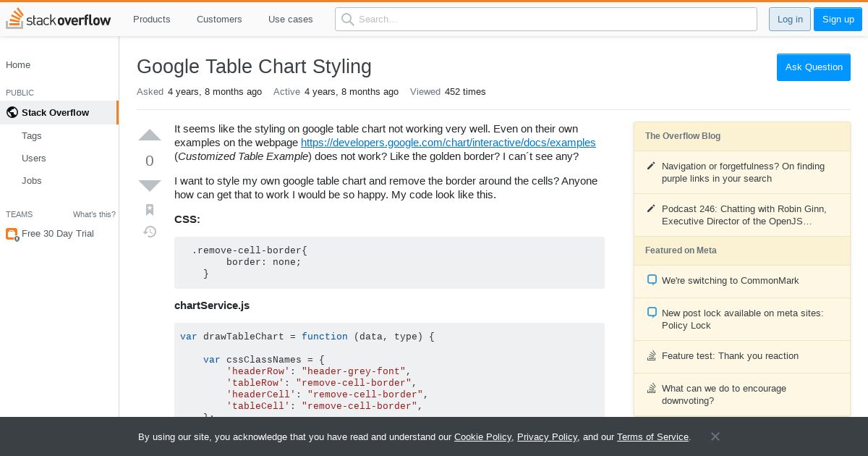
Task: Click the Teams briefcase icon
Action: (x=12, y=234)
